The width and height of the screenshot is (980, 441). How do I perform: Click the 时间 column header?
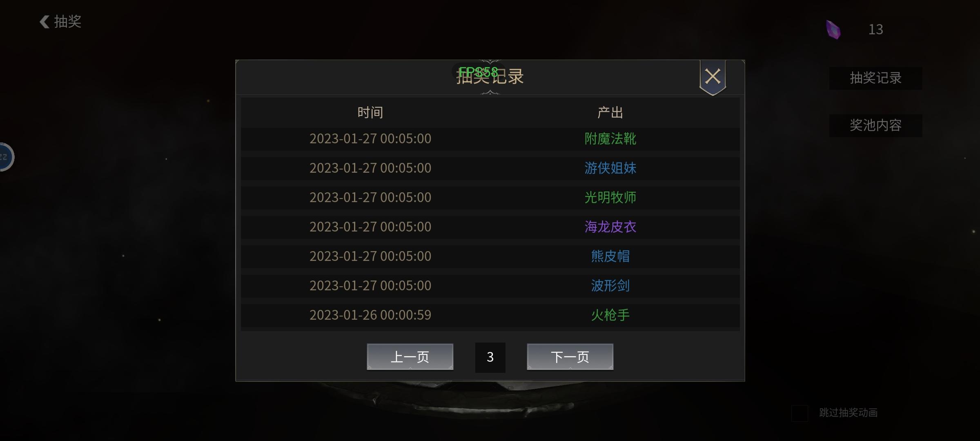(370, 113)
